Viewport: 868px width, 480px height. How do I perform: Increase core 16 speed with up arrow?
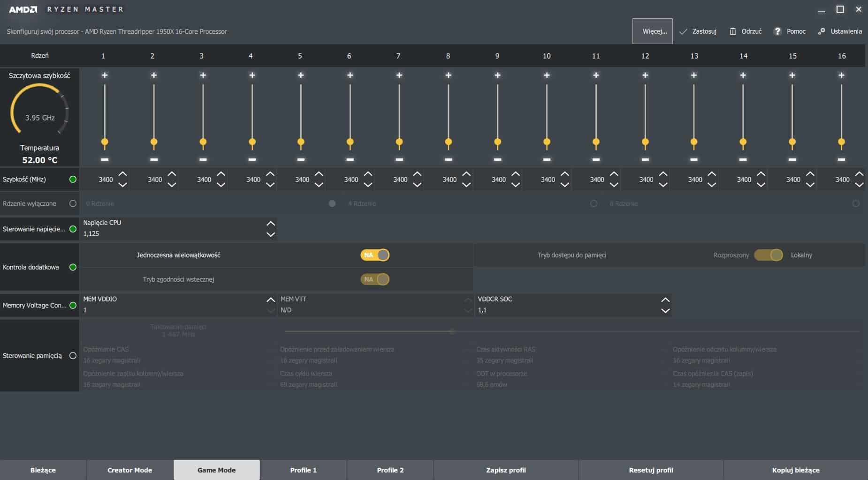coord(859,174)
